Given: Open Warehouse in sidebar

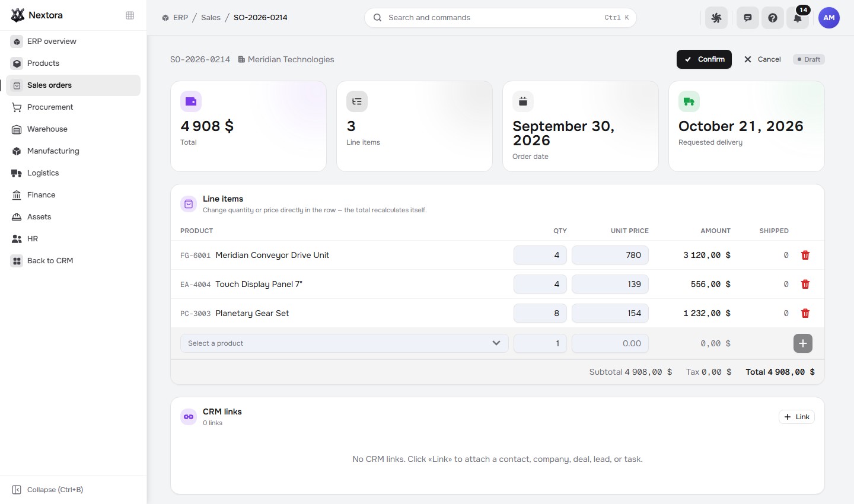Looking at the screenshot, I should [73, 129].
